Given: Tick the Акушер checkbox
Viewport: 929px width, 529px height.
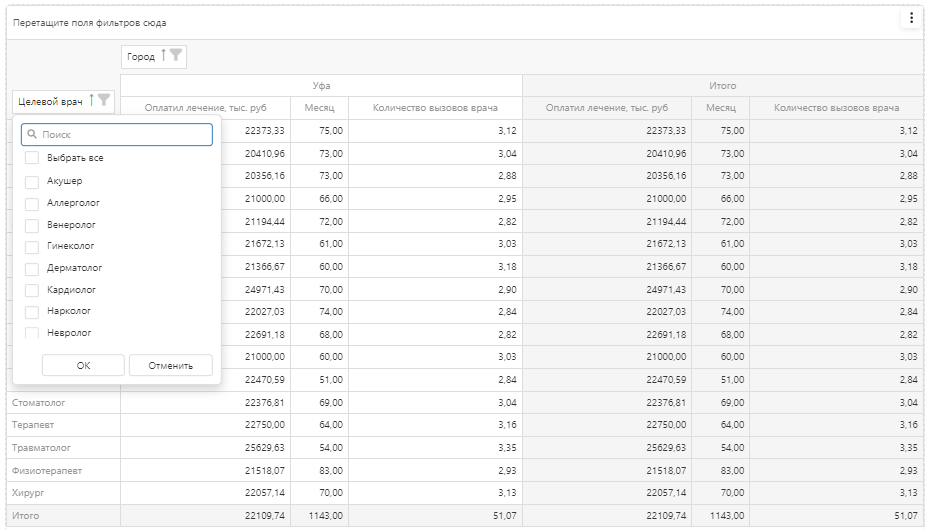Looking at the screenshot, I should click(x=32, y=181).
